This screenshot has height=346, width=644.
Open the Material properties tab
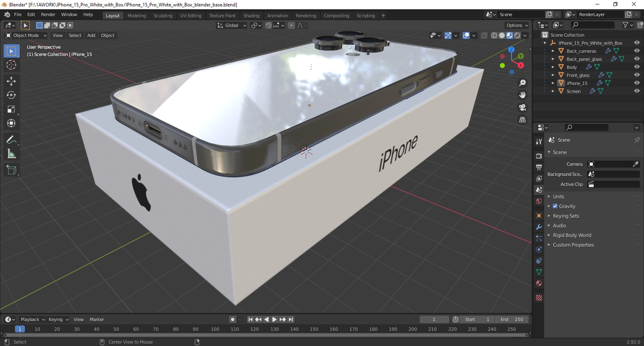point(539,283)
